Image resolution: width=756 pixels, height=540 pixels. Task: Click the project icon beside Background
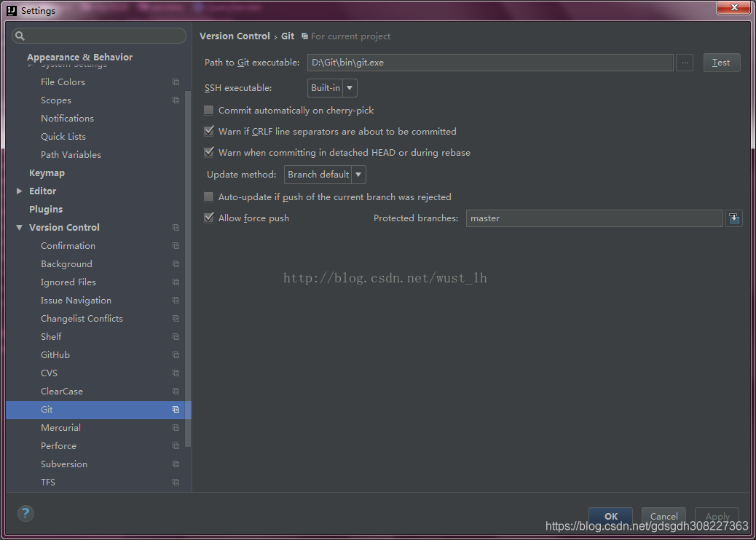point(176,264)
